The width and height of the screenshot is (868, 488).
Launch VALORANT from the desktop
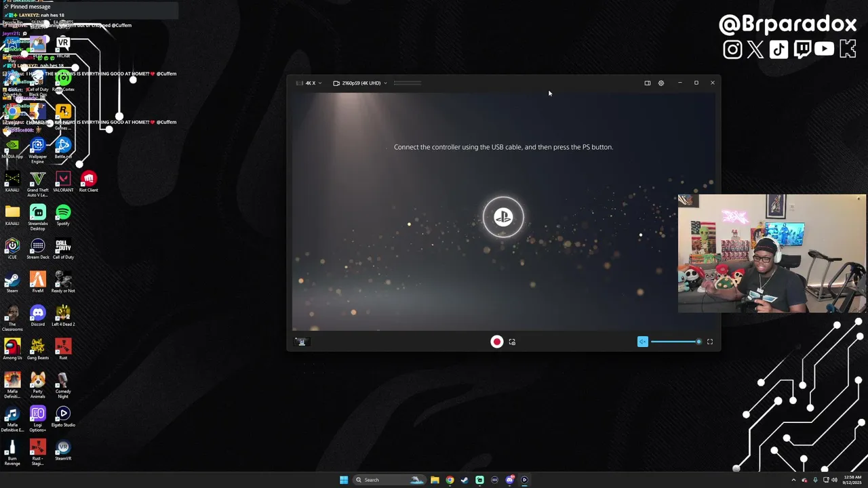(63, 182)
